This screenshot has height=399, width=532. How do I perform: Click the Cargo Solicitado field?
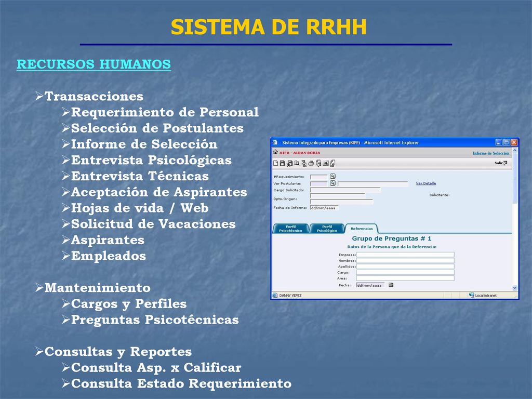345,190
